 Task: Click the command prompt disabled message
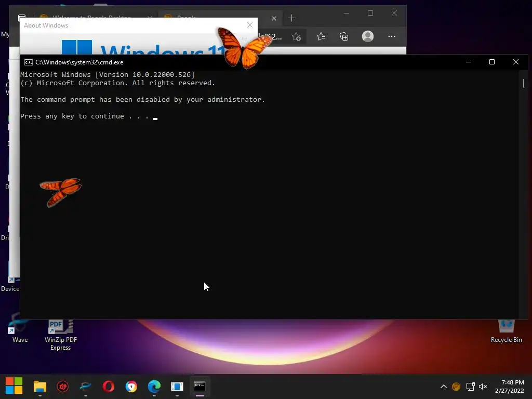[142, 99]
